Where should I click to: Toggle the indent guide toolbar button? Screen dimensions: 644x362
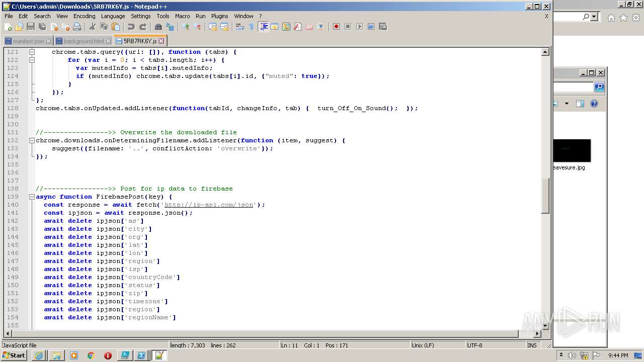click(263, 27)
